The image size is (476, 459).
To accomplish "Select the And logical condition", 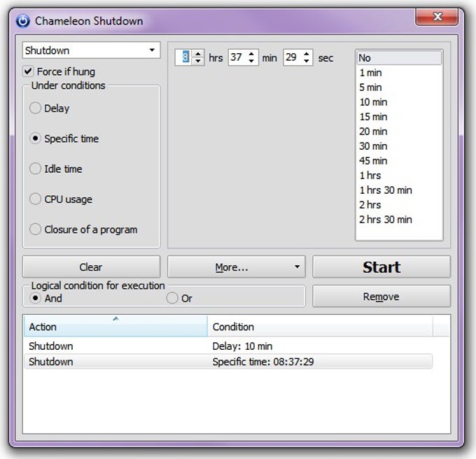I will (35, 298).
